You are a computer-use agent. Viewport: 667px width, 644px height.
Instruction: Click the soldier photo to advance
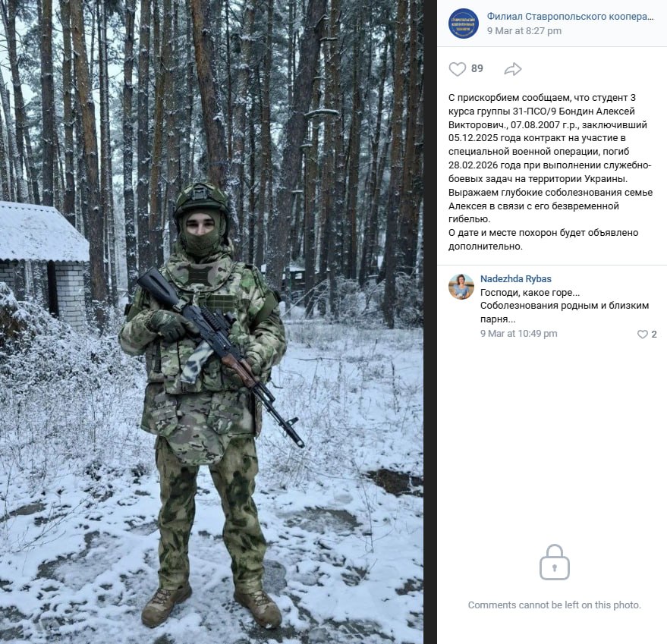pyautogui.click(x=212, y=322)
